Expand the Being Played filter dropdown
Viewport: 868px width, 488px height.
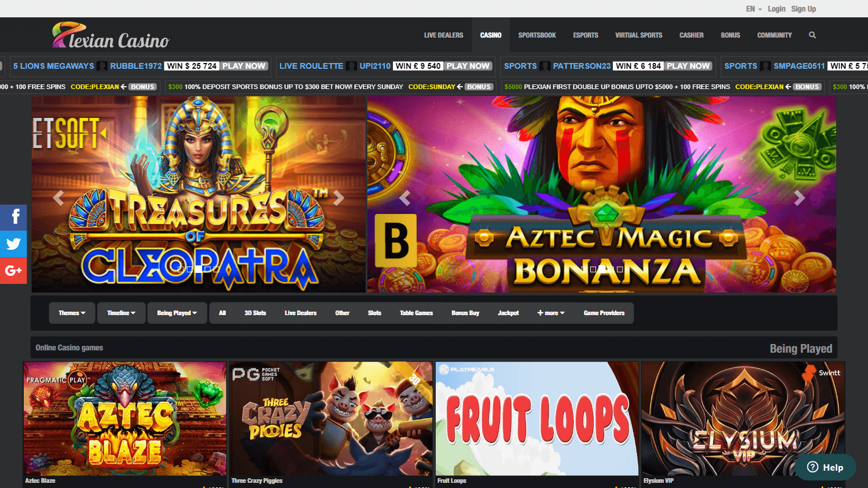[177, 313]
